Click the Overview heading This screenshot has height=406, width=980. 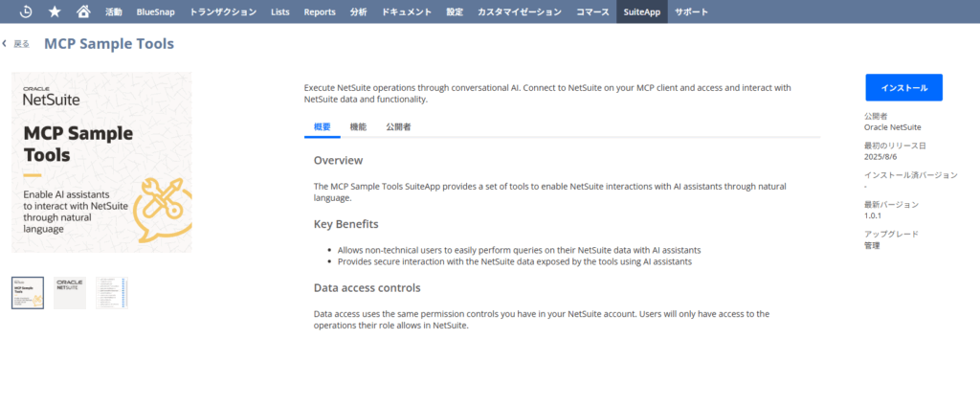(338, 160)
